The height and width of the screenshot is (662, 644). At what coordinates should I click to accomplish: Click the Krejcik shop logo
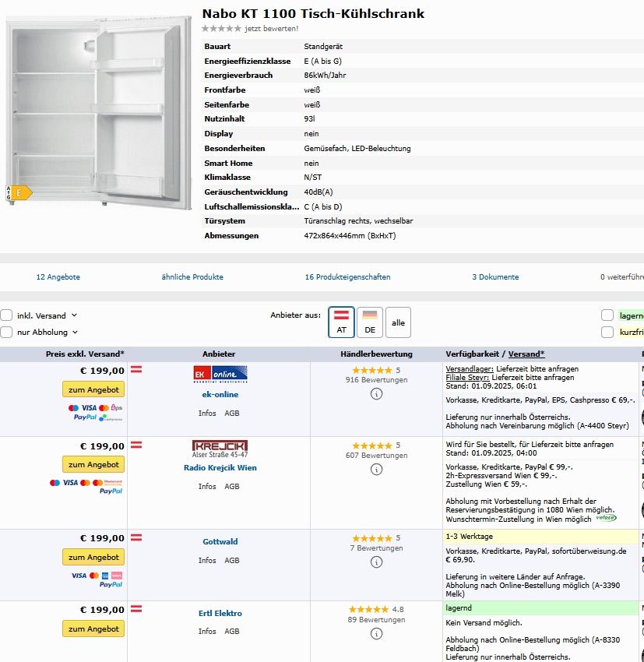click(x=220, y=449)
